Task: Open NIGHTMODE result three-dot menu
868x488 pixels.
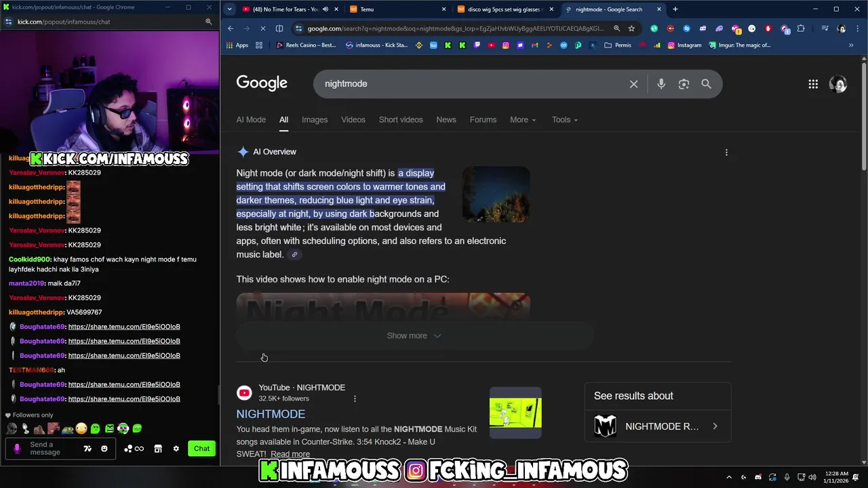Action: [355, 399]
